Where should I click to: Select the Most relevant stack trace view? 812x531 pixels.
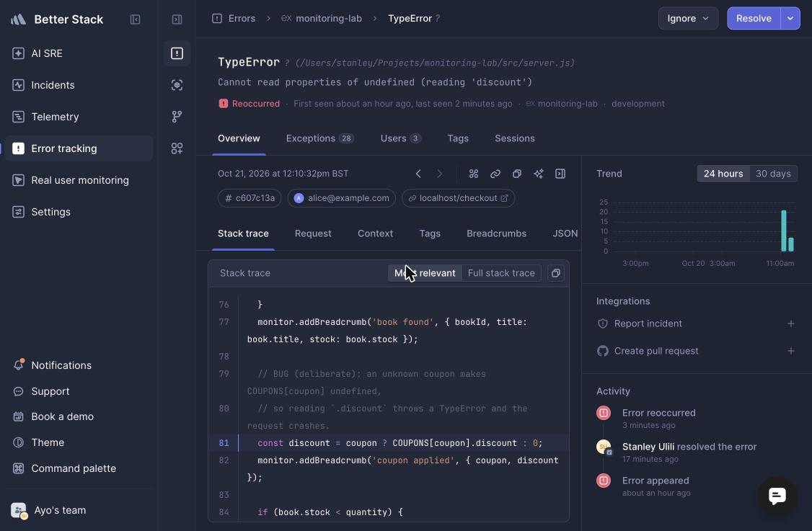(x=425, y=273)
